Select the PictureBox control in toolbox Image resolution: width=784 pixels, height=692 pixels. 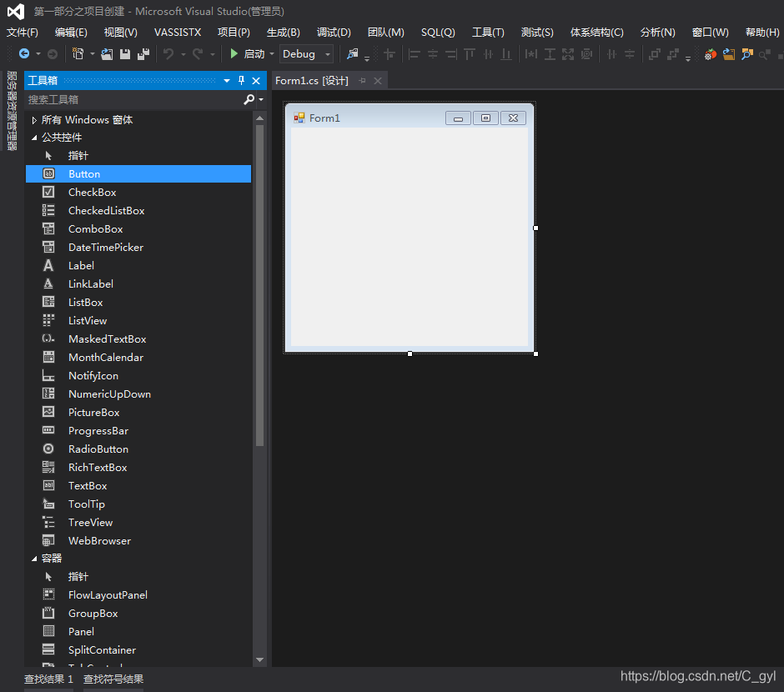tap(138, 412)
